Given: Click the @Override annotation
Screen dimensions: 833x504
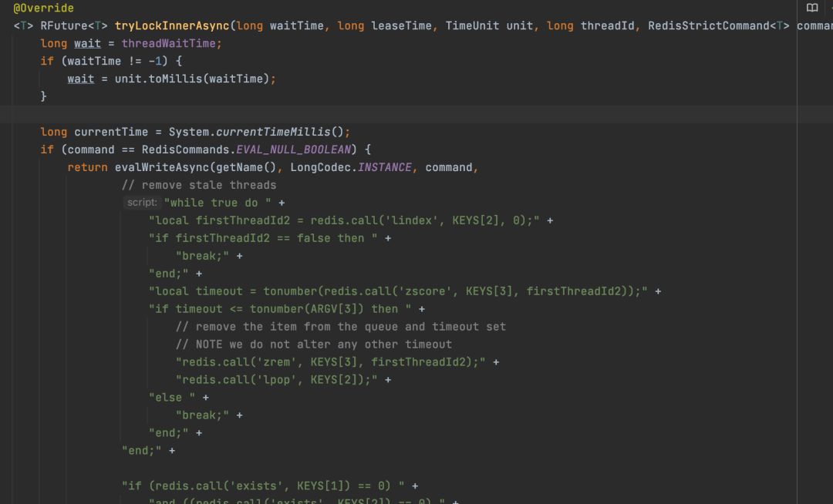Looking at the screenshot, I should tap(43, 8).
